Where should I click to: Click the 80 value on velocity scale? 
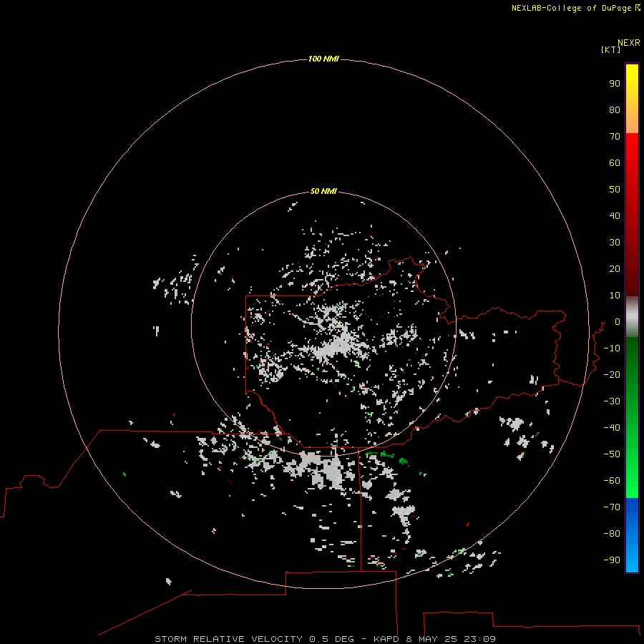(x=615, y=109)
